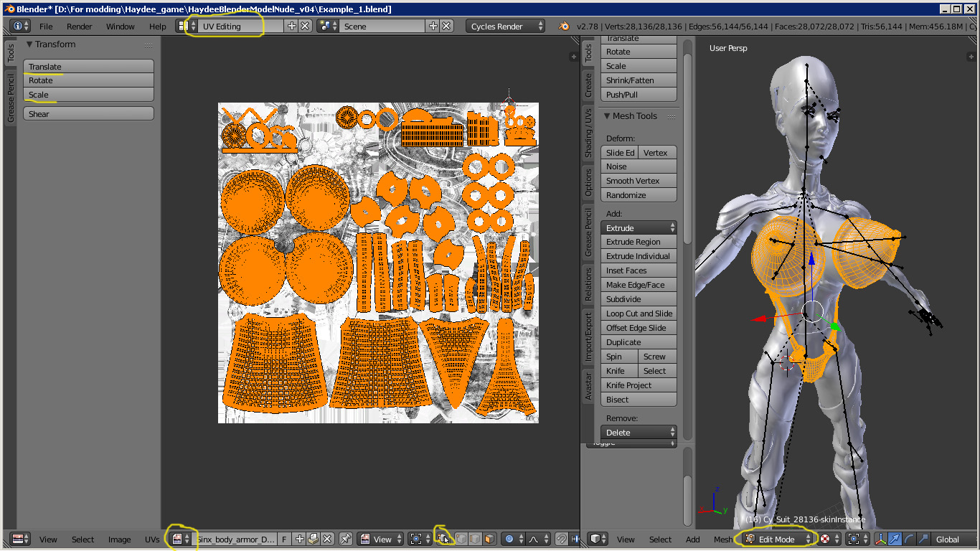Click the Subdivide button
The height and width of the screenshot is (551, 980).
coord(639,299)
